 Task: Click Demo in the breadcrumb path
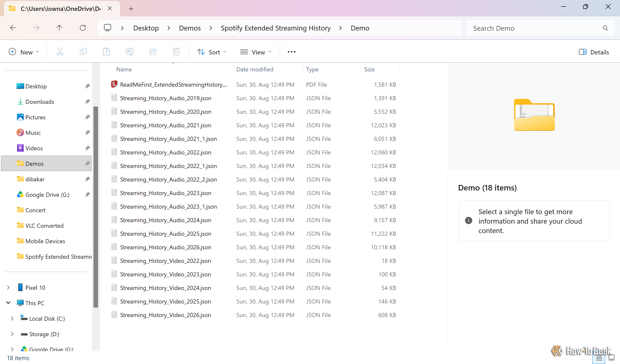[x=360, y=28]
